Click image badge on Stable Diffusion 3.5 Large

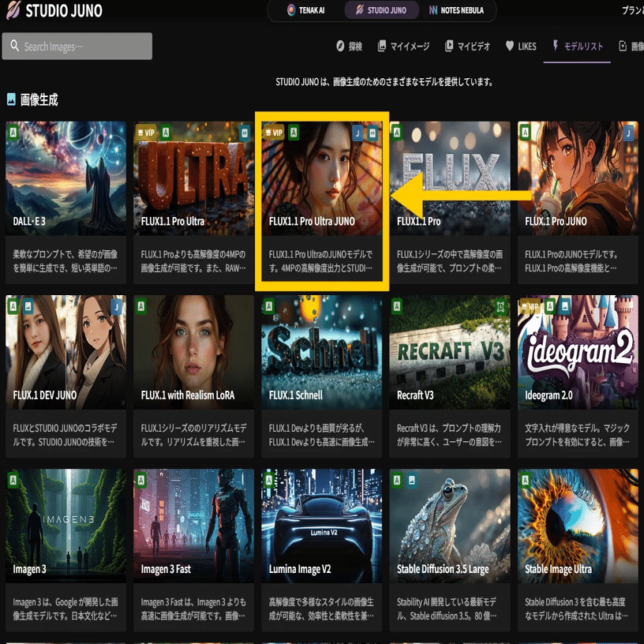pyautogui.click(x=411, y=480)
